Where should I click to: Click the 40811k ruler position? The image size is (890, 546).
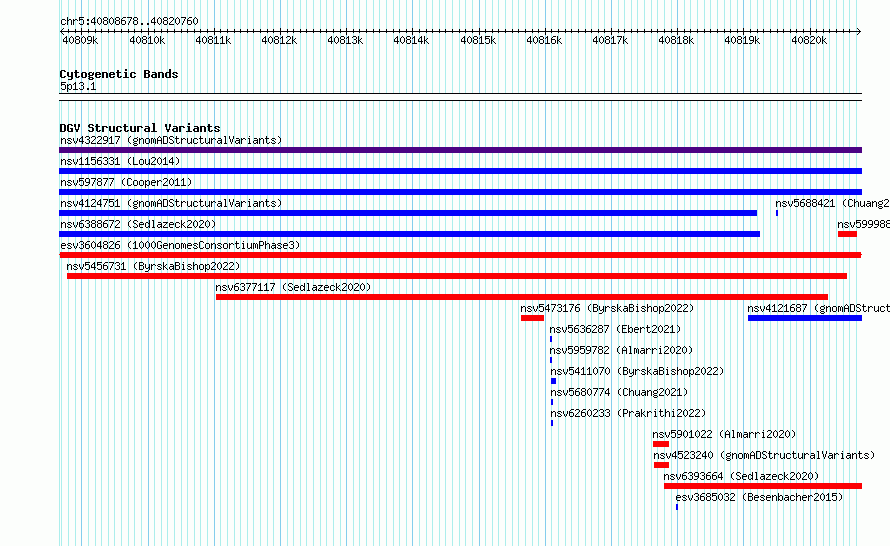[x=213, y=40]
